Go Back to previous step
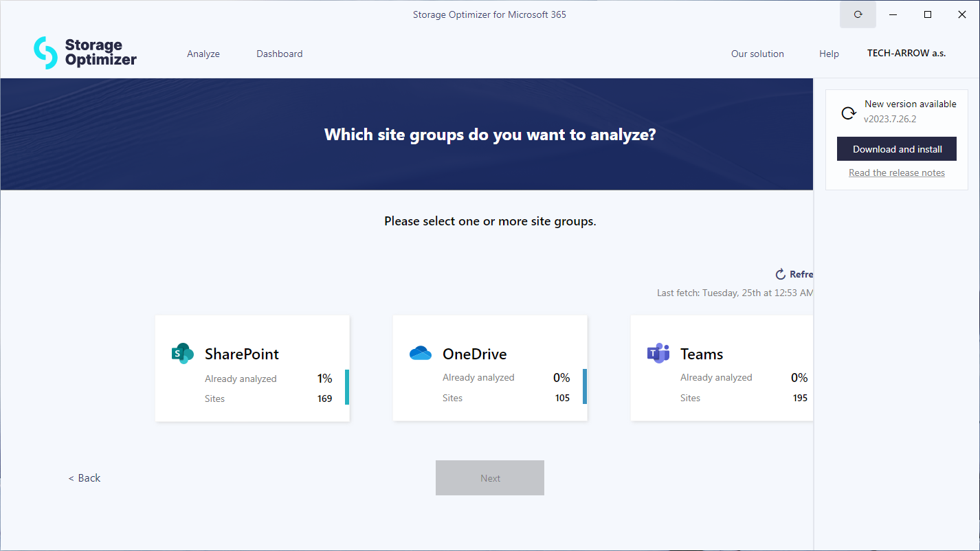The image size is (980, 551). point(85,478)
